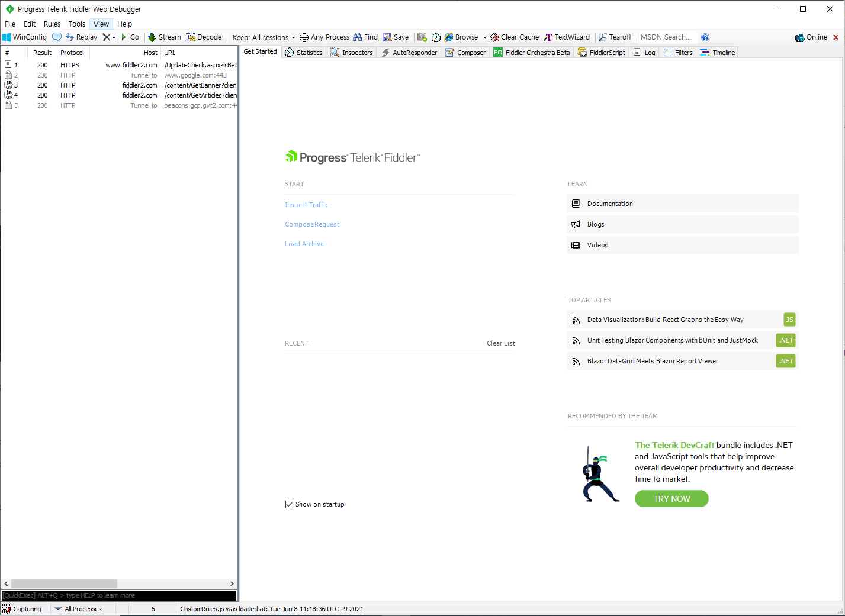845x616 pixels.
Task: Select session 2 www.google.com:443 tunnel
Action: click(119, 75)
